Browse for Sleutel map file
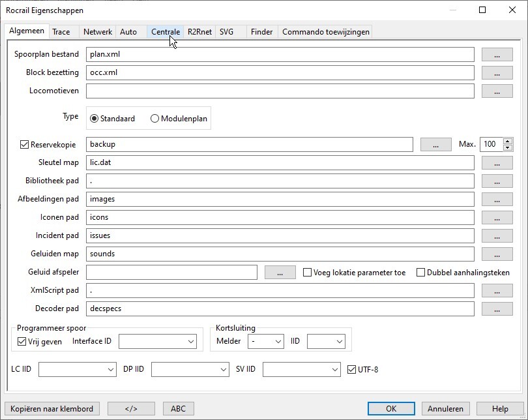 [x=497, y=162]
